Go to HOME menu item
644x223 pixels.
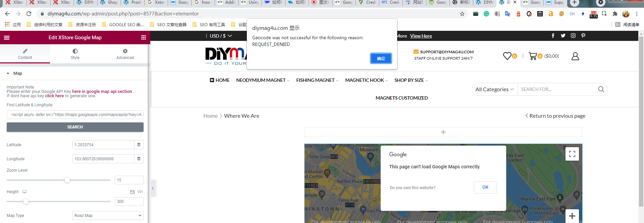coord(220,80)
